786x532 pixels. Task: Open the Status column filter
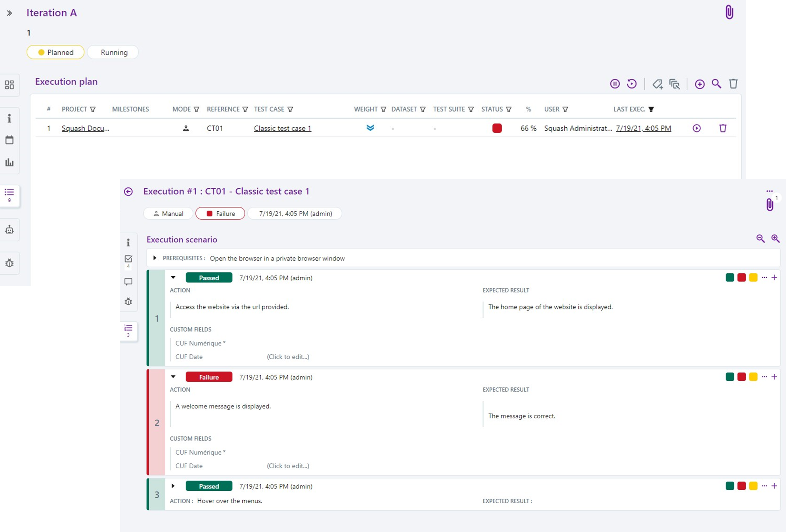[x=508, y=110]
